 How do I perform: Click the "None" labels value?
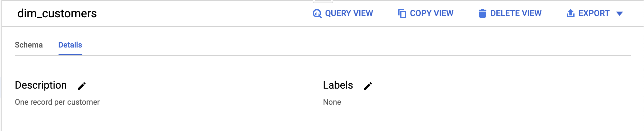tap(332, 102)
